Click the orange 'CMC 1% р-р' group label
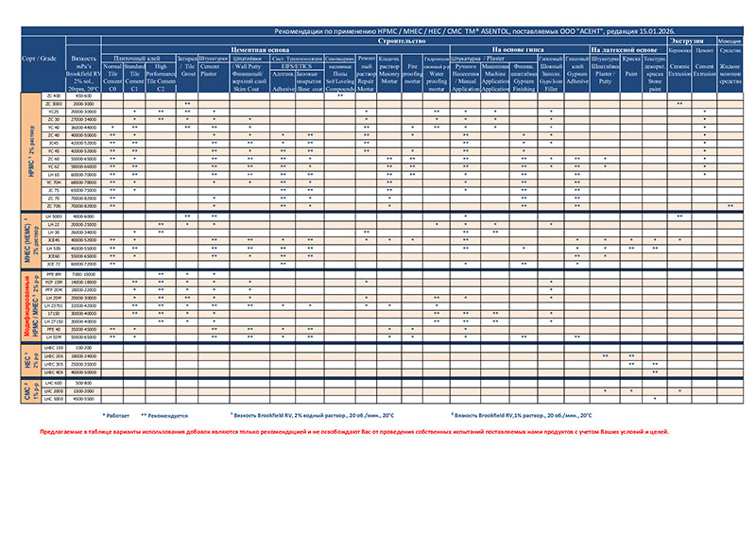This screenshot has width=756, height=535. click(x=31, y=391)
